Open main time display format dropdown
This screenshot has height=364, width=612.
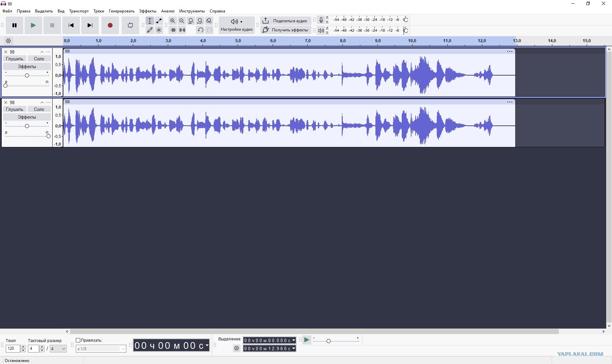coord(207,346)
